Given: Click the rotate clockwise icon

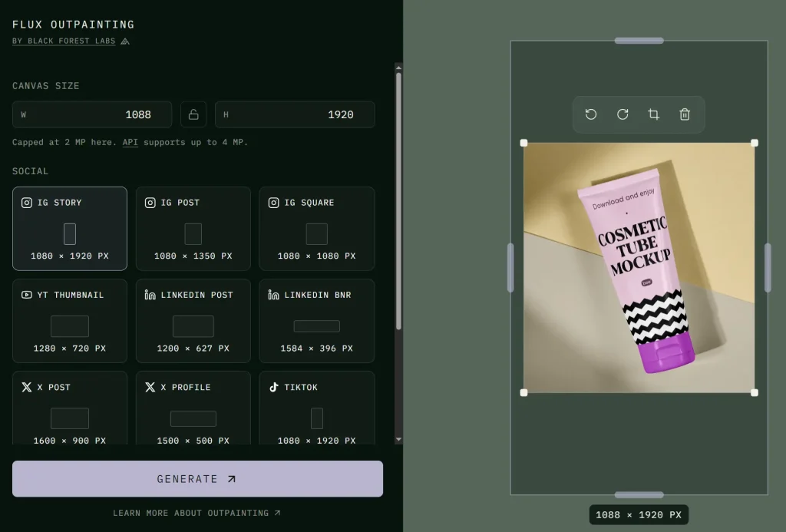Looking at the screenshot, I should pyautogui.click(x=623, y=114).
